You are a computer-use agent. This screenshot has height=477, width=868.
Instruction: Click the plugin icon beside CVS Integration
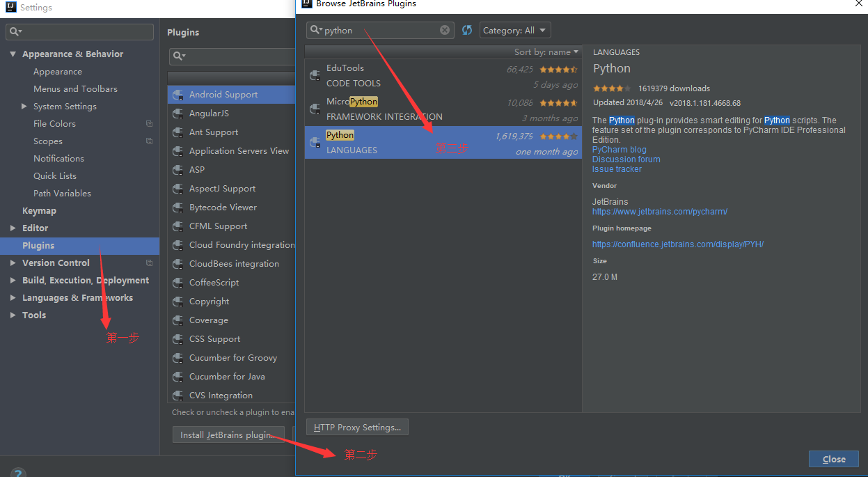click(x=177, y=396)
